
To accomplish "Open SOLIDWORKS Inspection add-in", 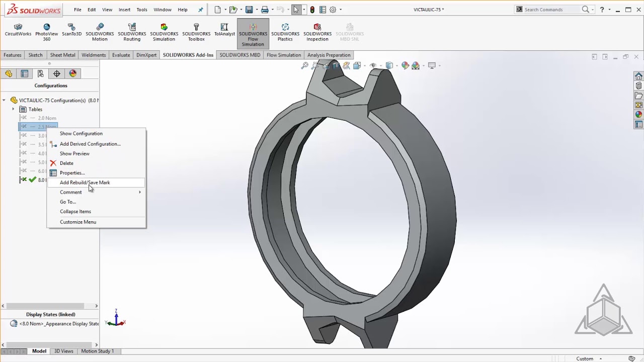I will coord(317,32).
